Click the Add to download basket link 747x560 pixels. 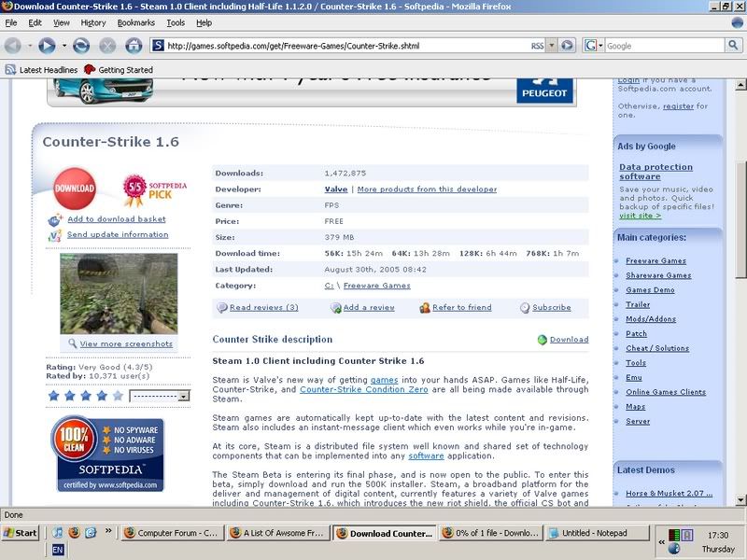116,219
